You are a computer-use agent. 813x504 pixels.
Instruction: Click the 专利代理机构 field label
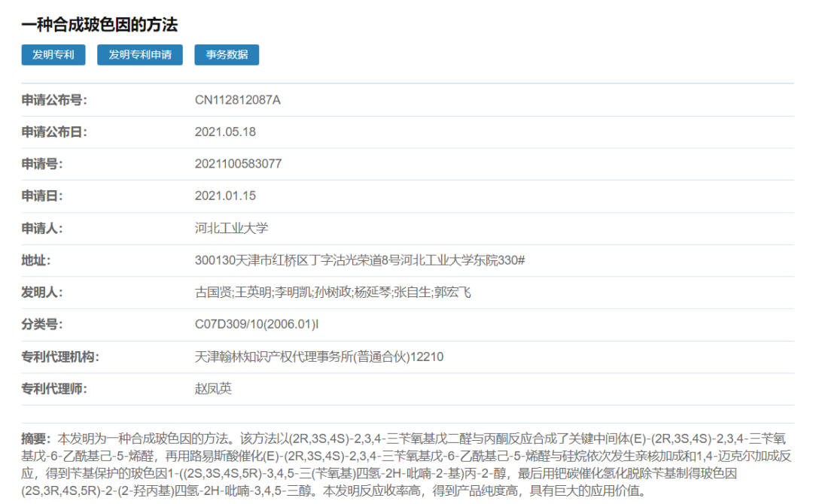60,357
